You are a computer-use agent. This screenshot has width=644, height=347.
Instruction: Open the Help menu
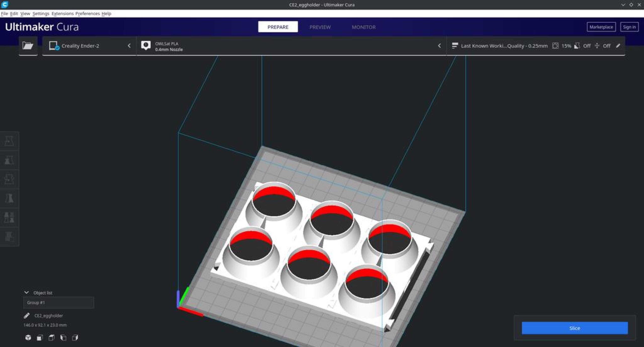(106, 14)
